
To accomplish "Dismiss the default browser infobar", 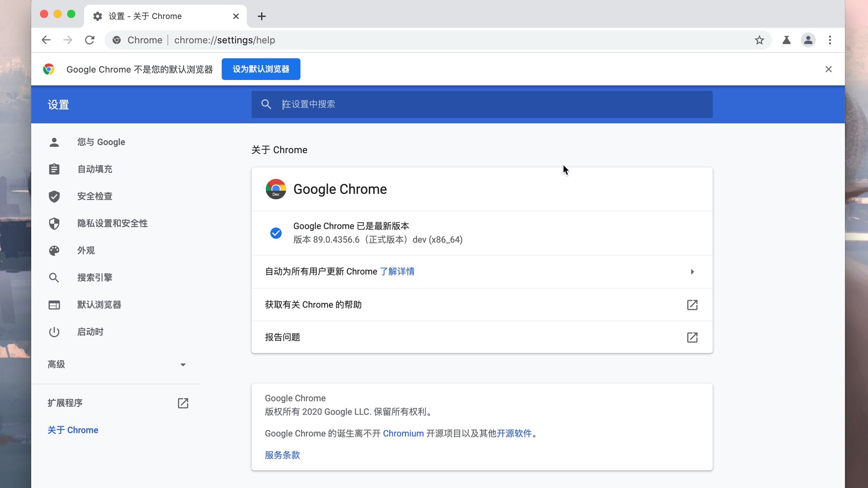I will tap(829, 69).
